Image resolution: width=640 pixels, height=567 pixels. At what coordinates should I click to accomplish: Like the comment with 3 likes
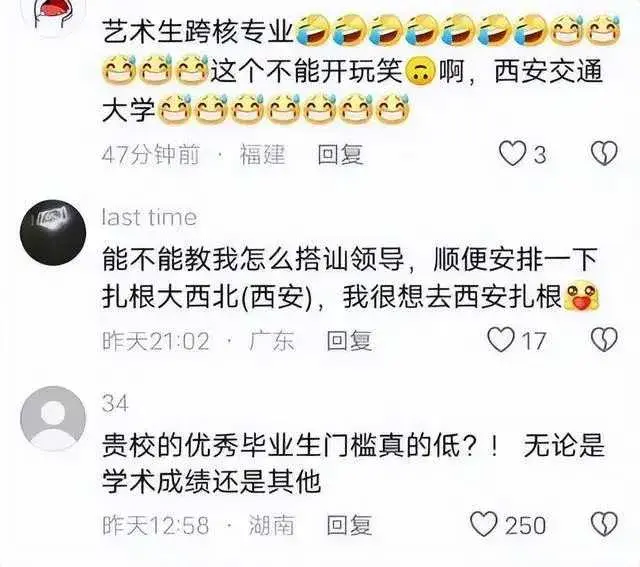pos(513,153)
